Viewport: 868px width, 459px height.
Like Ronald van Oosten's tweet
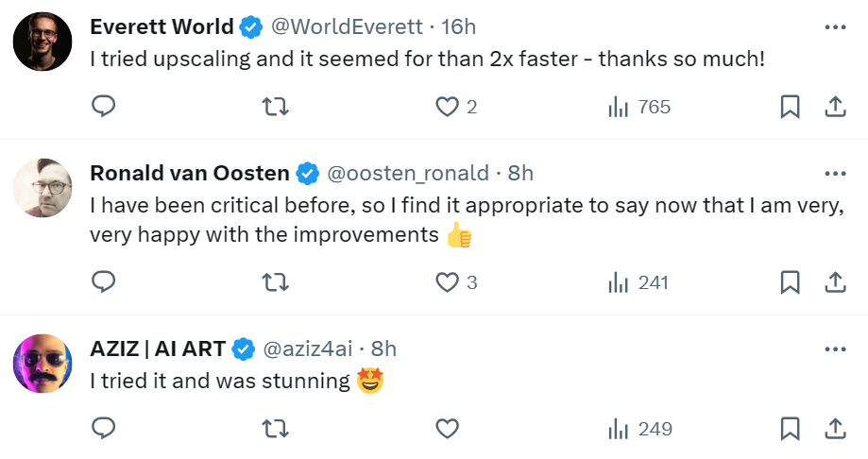click(x=447, y=281)
